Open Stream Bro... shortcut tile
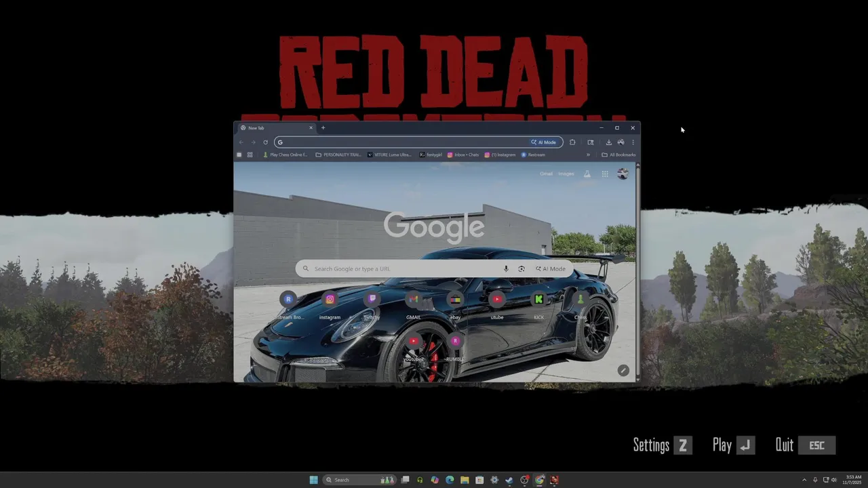 288,305
